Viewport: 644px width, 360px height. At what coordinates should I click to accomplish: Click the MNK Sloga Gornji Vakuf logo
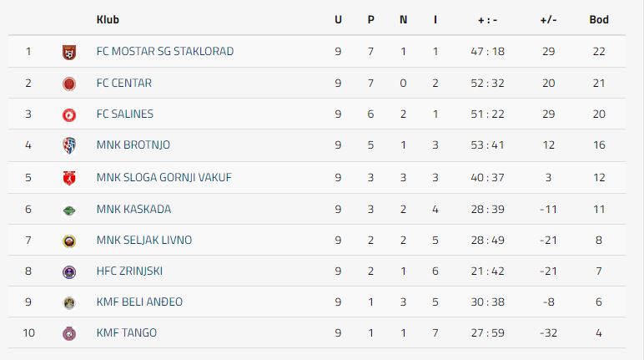tap(69, 177)
